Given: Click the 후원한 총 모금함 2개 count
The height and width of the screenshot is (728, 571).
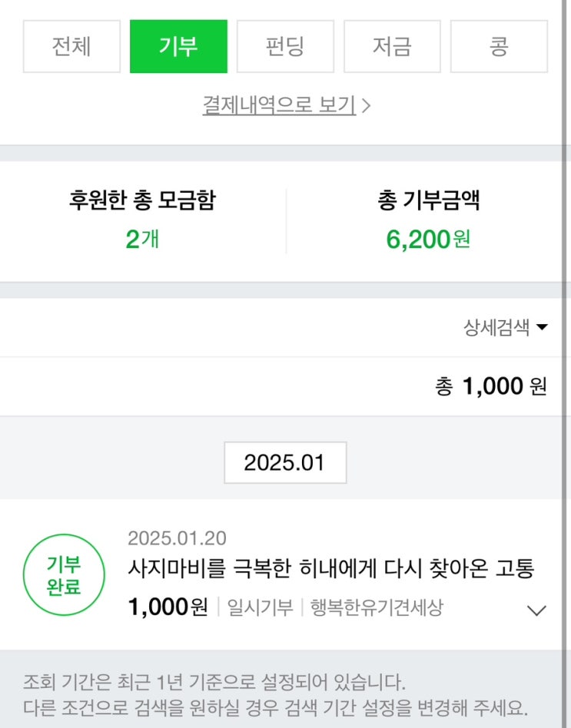Looking at the screenshot, I should tap(142, 240).
